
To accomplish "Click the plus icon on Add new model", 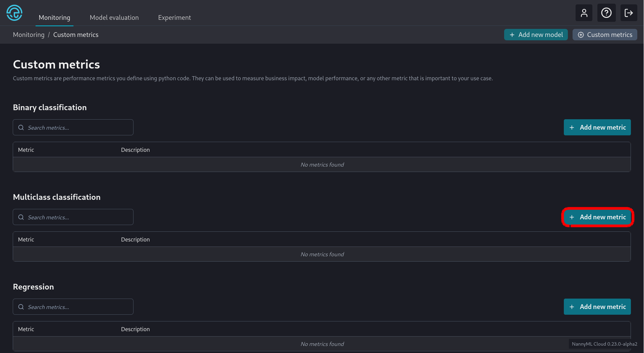I will pyautogui.click(x=512, y=35).
